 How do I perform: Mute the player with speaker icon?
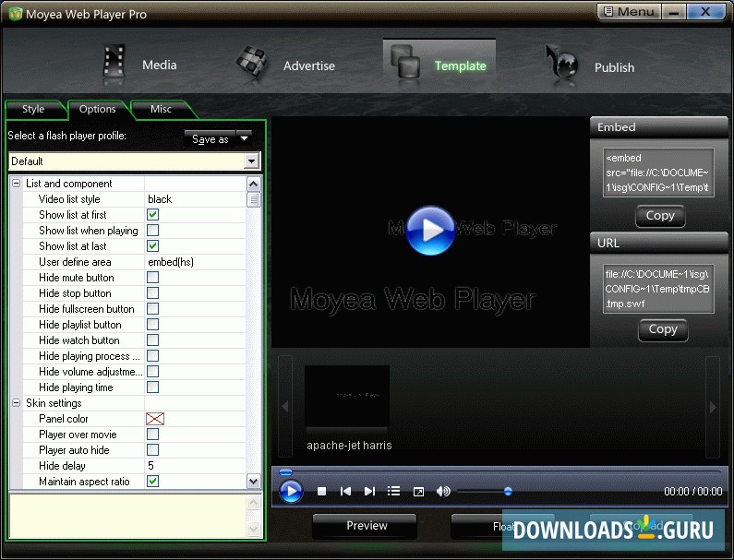443,491
